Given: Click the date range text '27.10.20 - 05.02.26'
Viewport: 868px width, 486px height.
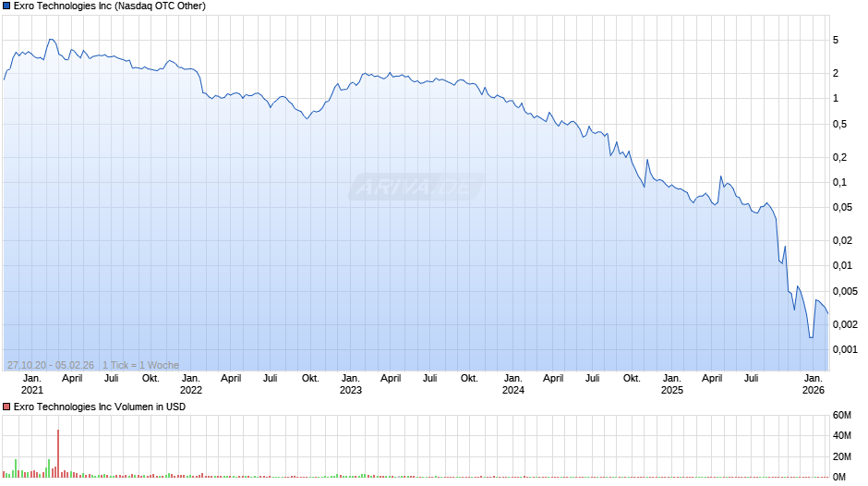Looking at the screenshot, I should (51, 365).
